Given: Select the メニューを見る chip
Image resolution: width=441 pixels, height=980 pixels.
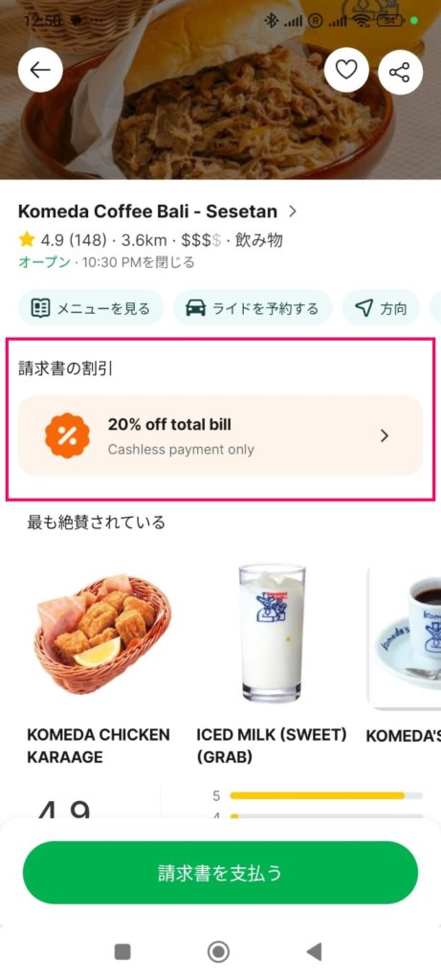Looking at the screenshot, I should [x=91, y=308].
